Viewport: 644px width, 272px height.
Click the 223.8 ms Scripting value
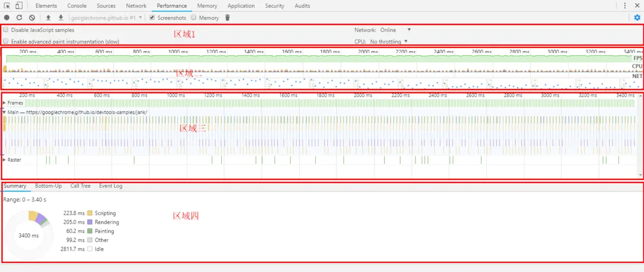(x=74, y=213)
